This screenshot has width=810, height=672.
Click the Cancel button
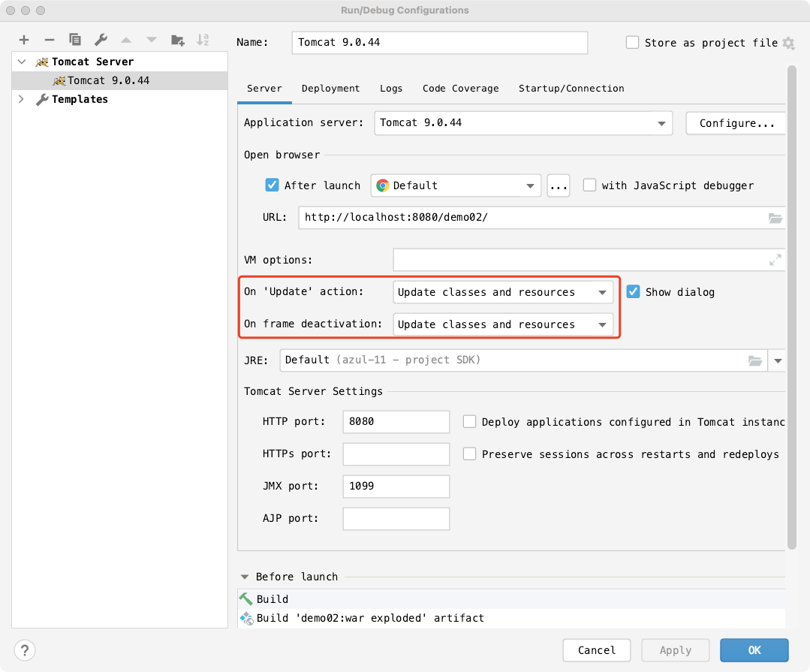[597, 650]
